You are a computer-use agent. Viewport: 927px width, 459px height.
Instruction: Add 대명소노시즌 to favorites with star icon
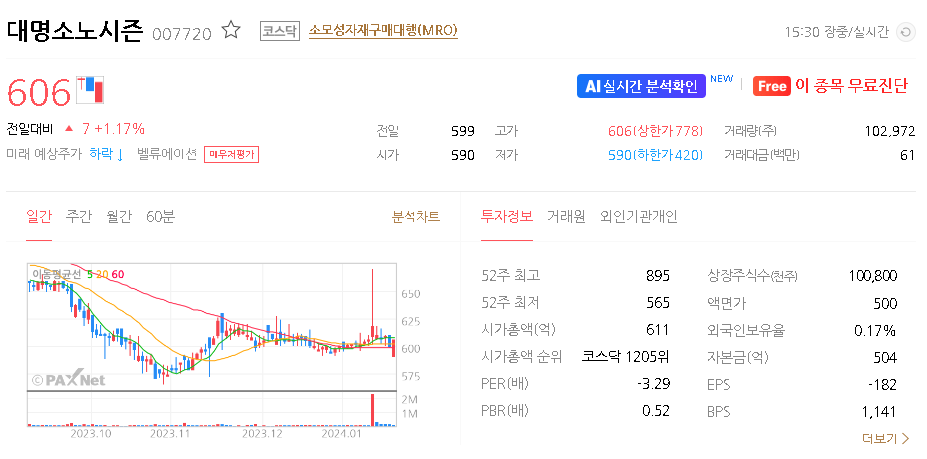coord(231,30)
